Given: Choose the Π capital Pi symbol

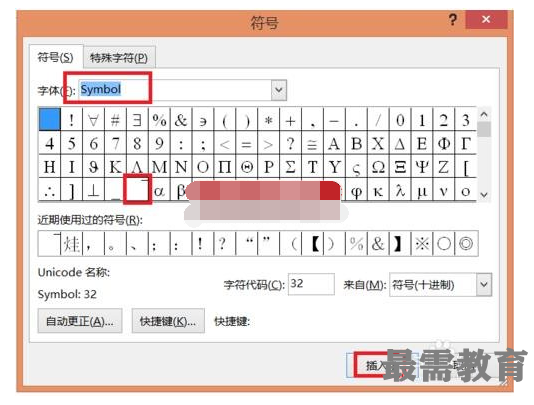Looking at the screenshot, I should [224, 167].
